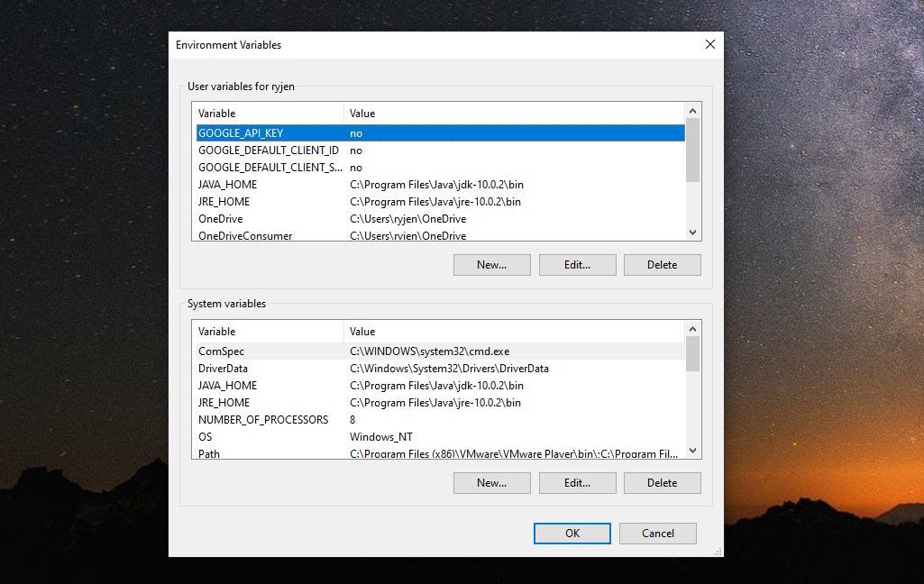
Task: Select the ComSpec system variable
Action: (440, 351)
